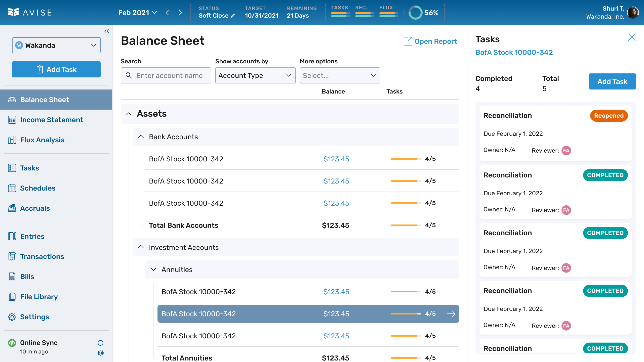Open More options Select dropdown
Screen dimensions: 644x362
(340, 75)
